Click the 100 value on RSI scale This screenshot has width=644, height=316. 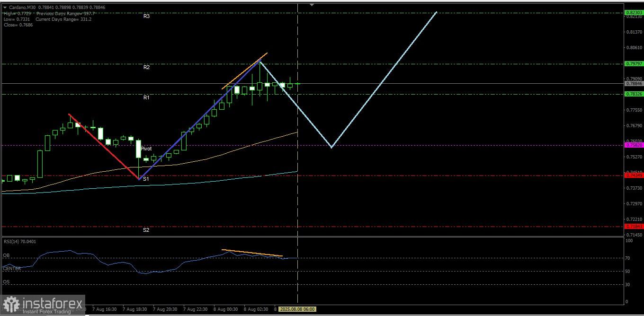pyautogui.click(x=629, y=241)
